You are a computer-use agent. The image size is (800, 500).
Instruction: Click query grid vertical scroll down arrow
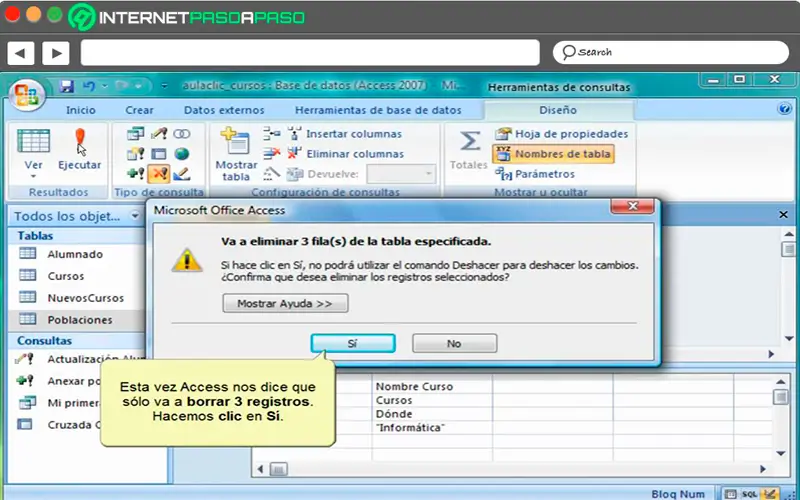pyautogui.click(x=781, y=453)
